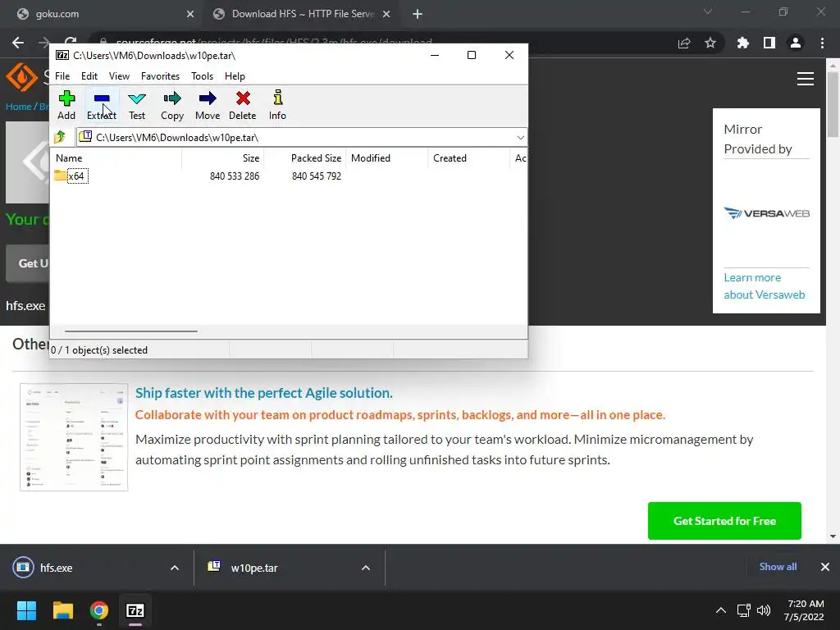Image resolution: width=840 pixels, height=630 pixels.
Task: Click the 7-Zip horizontal scrollbar
Action: click(131, 331)
